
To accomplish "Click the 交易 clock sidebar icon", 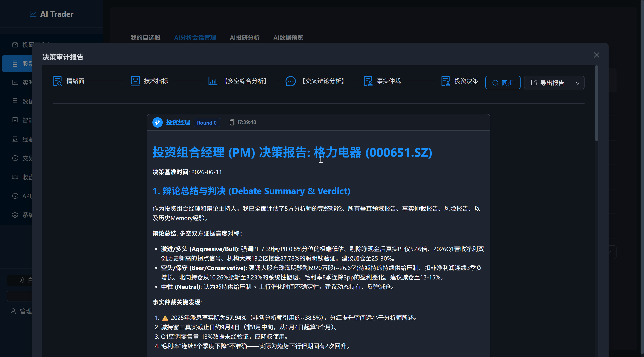I will click(x=15, y=158).
